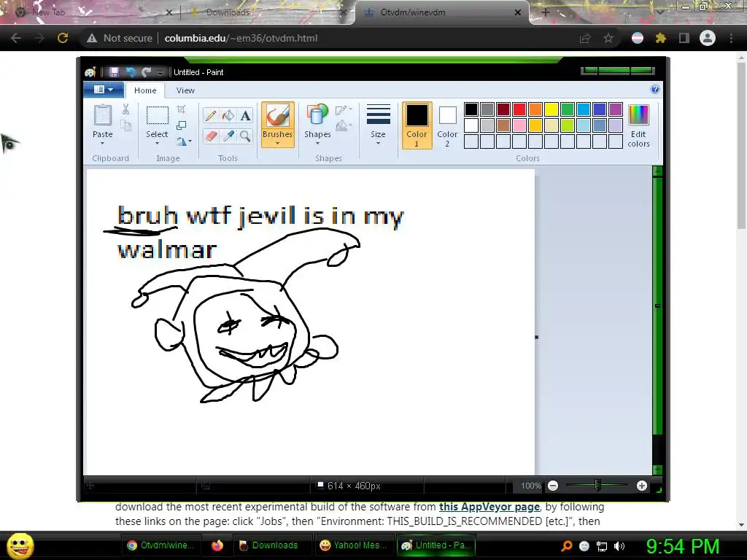
Task: Pick the red color swatch
Action: tap(519, 109)
